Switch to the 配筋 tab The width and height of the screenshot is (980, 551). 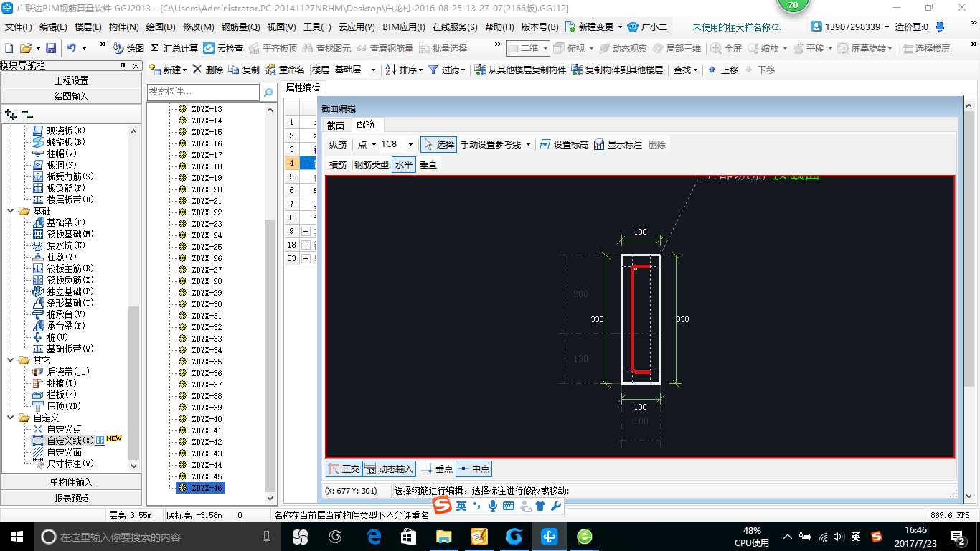pos(366,125)
